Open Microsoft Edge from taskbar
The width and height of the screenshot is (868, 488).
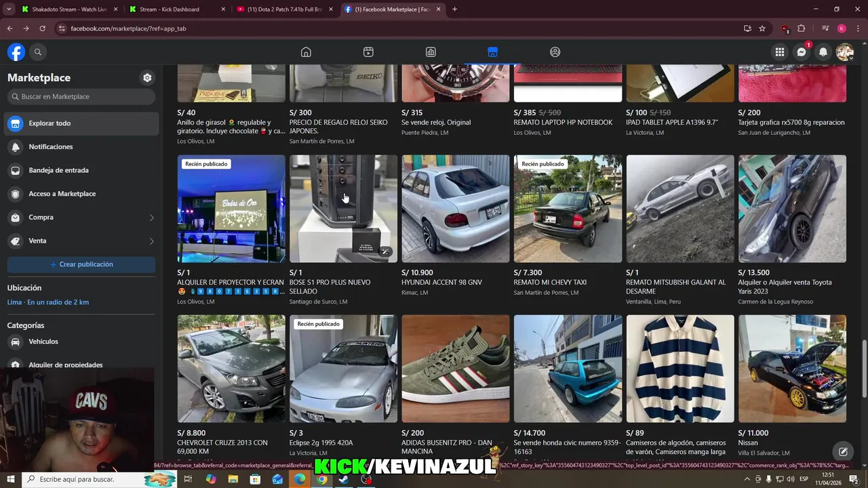point(300,479)
